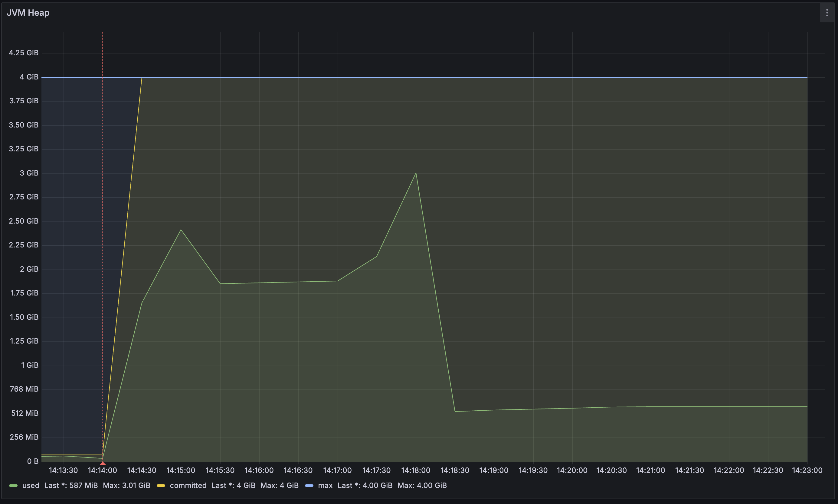Screen dimensions: 838x504
Task: Click the 14:23:00 x-axis label
Action: tap(807, 470)
